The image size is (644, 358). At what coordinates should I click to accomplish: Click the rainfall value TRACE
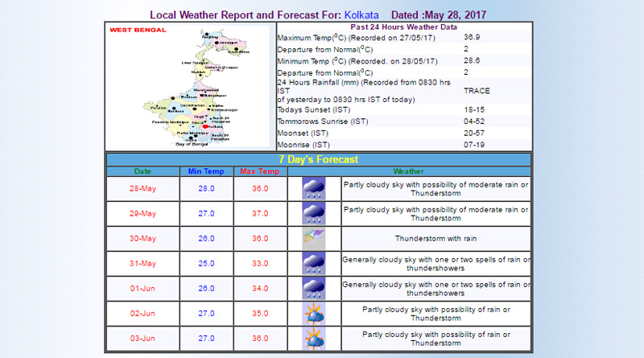click(477, 91)
